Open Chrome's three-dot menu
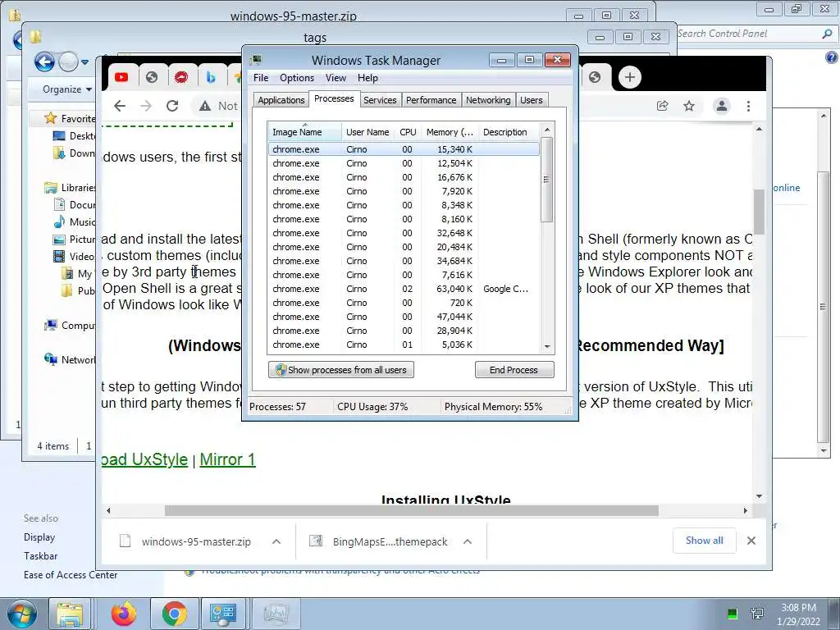The image size is (840, 630). point(748,106)
